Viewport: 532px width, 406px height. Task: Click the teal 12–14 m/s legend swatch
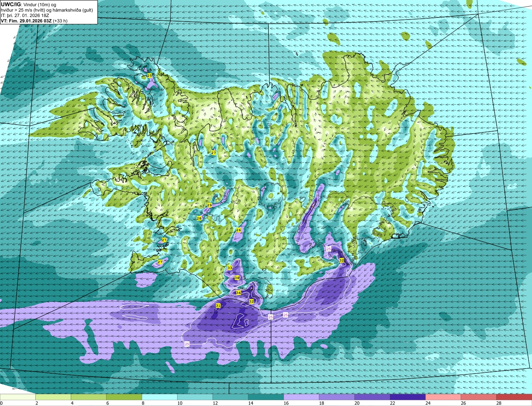pos(231,397)
